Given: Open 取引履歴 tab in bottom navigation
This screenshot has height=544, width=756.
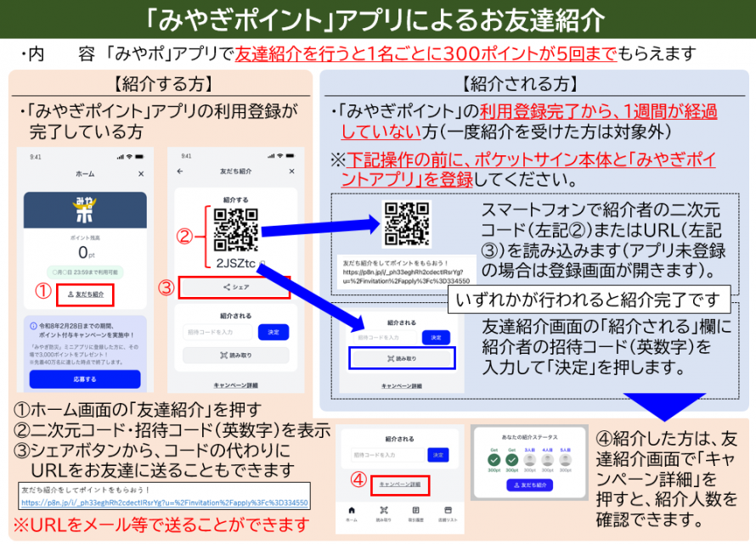Looking at the screenshot, I should pos(414,511).
